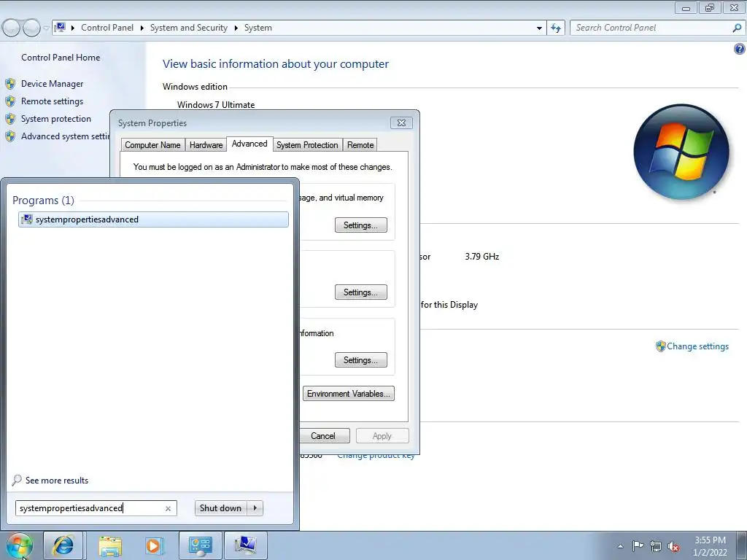The height and width of the screenshot is (560, 747).
Task: Close System Properties dialog
Action: [401, 122]
